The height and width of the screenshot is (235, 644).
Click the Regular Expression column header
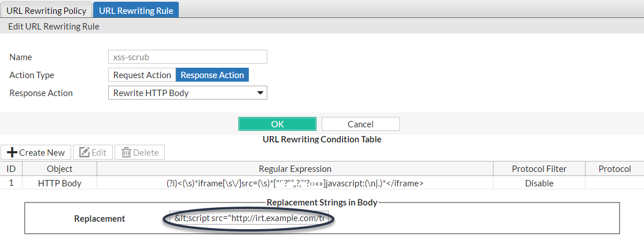[x=295, y=169]
